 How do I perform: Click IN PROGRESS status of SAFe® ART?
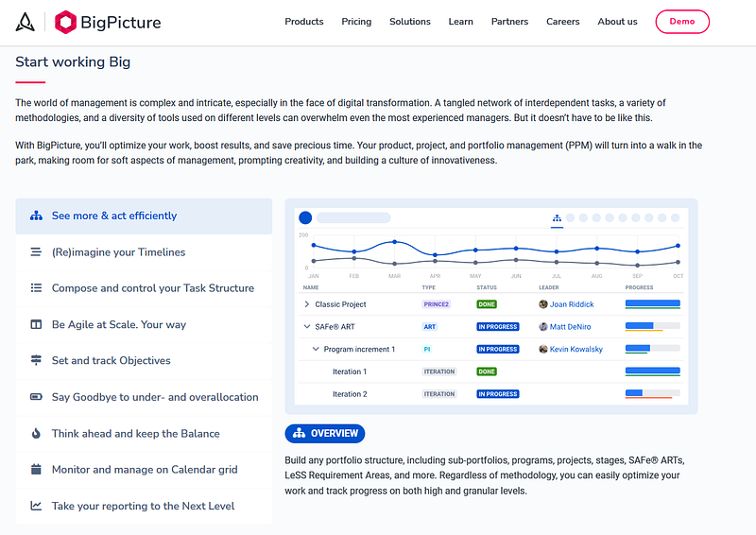click(x=498, y=327)
